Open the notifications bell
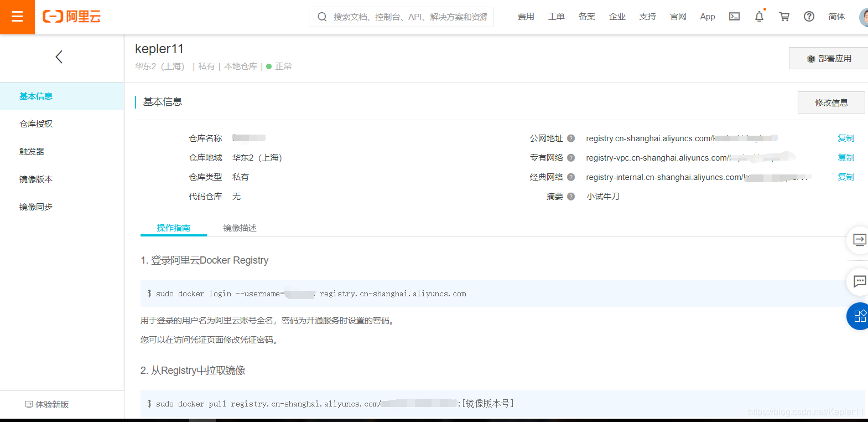Image resolution: width=868 pixels, height=422 pixels. pyautogui.click(x=759, y=17)
